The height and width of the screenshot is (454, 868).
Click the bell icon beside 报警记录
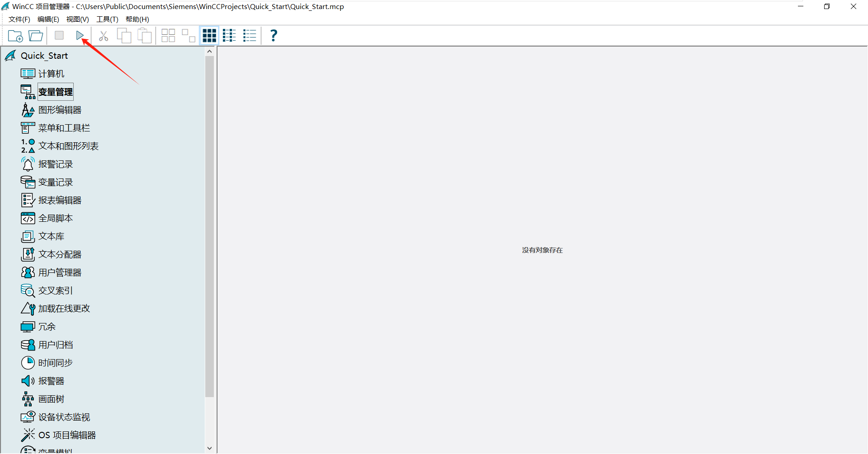(28, 164)
